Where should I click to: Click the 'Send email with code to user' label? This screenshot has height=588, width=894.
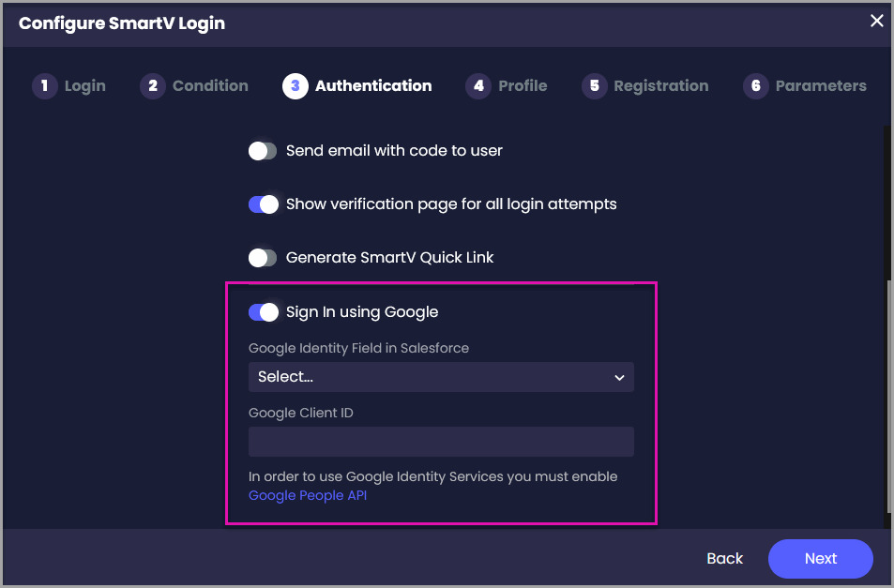point(394,150)
